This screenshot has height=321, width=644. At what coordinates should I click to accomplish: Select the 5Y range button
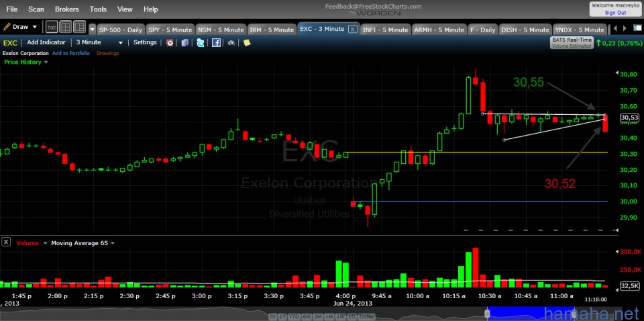point(273,316)
